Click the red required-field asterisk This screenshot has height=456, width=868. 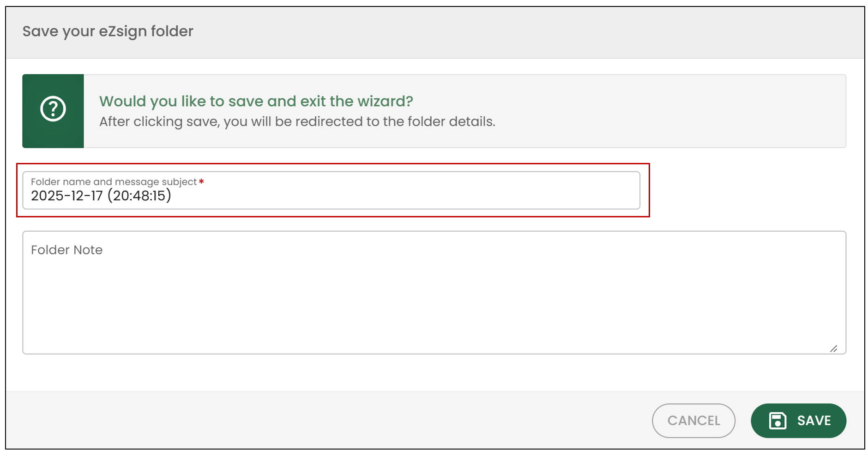[201, 181]
